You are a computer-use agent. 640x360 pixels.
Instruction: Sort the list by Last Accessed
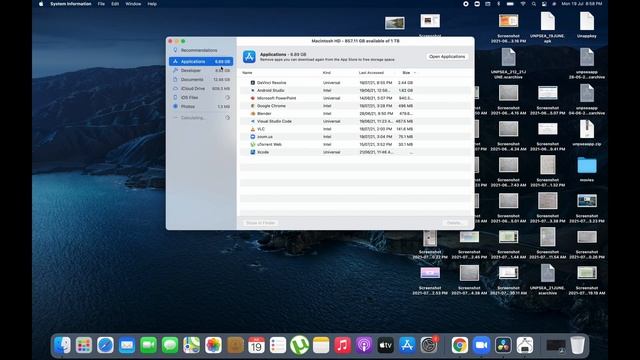371,73
